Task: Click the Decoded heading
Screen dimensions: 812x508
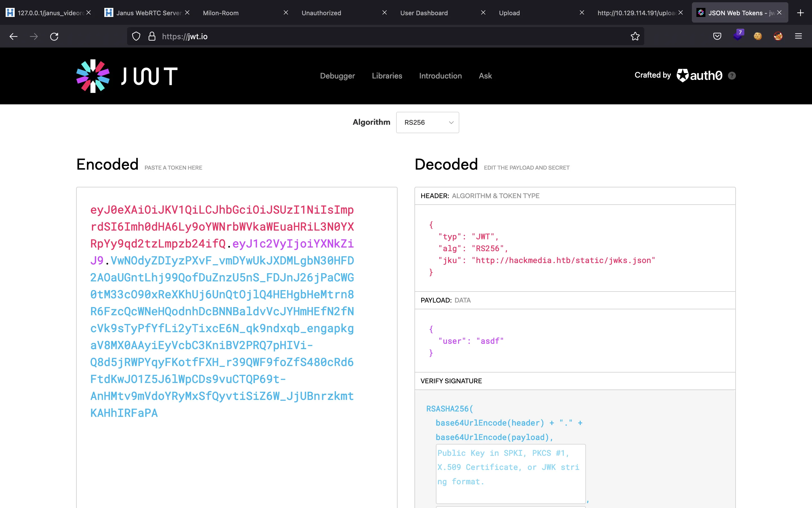Action: (446, 164)
